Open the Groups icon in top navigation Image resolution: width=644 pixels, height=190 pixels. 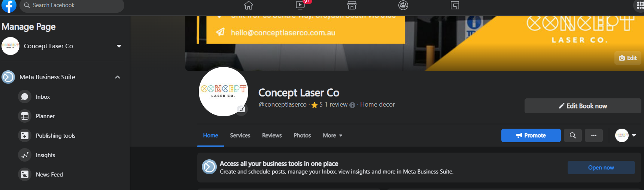tap(403, 5)
